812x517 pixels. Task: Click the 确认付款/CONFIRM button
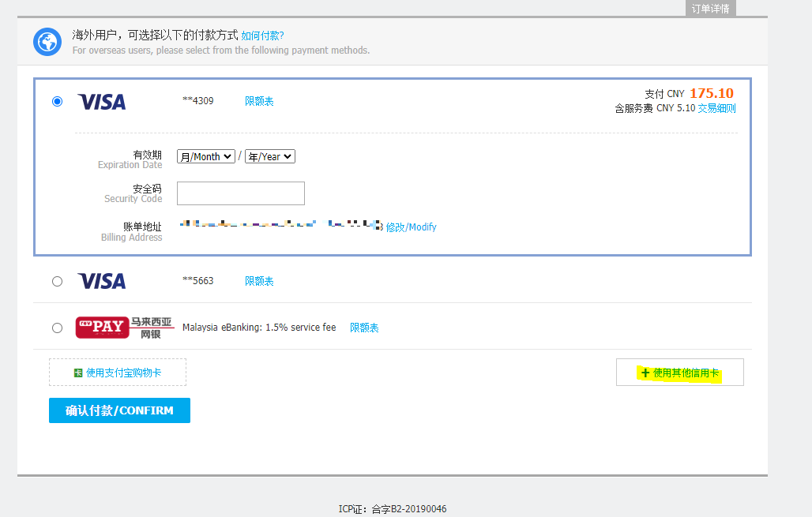point(119,410)
